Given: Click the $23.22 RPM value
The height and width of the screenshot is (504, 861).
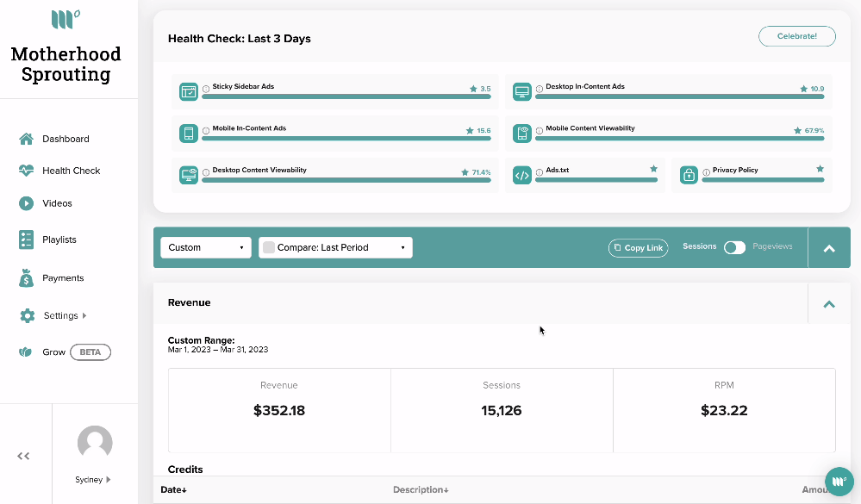Looking at the screenshot, I should tap(724, 411).
